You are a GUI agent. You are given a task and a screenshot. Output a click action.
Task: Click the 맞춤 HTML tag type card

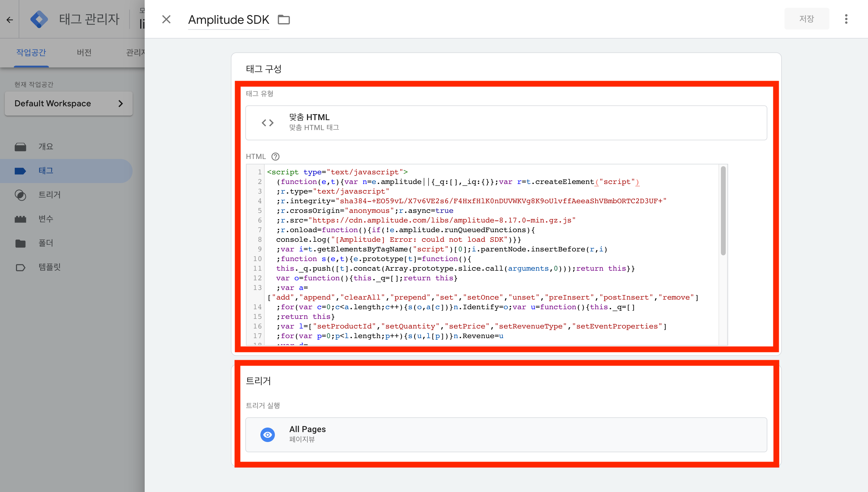506,123
